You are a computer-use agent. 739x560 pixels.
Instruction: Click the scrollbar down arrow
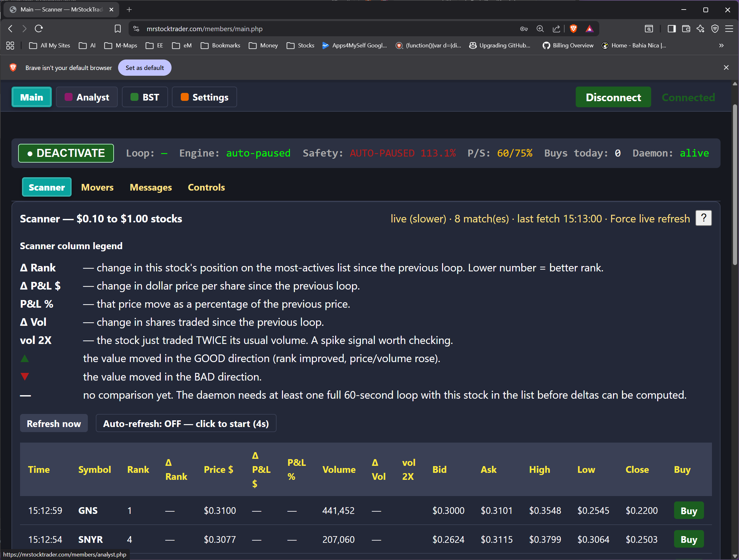coord(735,556)
